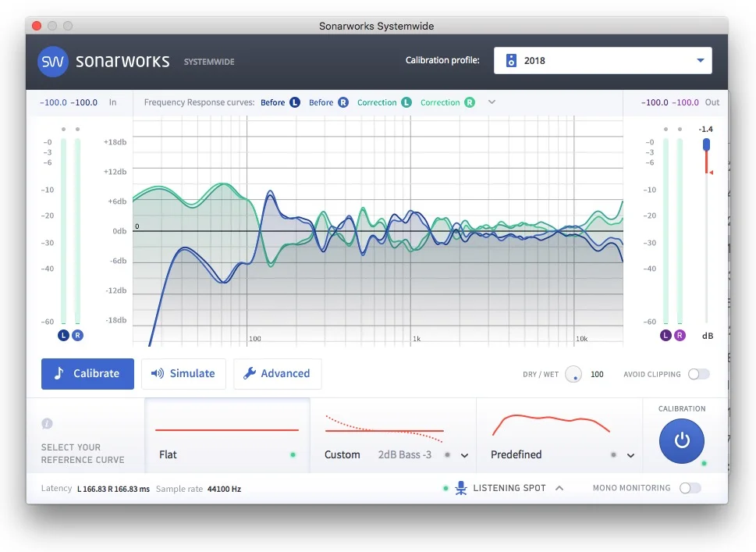Toggle the Calibration power button
Viewport: 756px width, 552px height.
click(x=682, y=440)
